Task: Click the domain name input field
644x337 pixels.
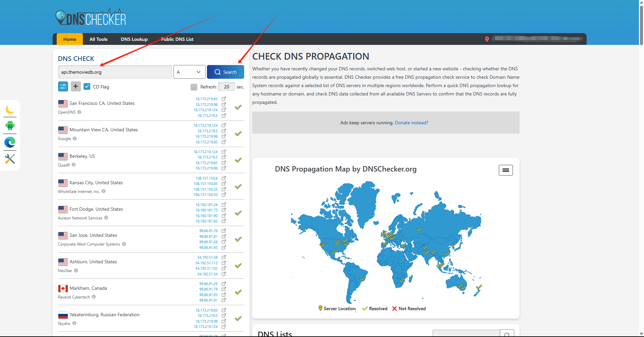Action: pyautogui.click(x=115, y=72)
